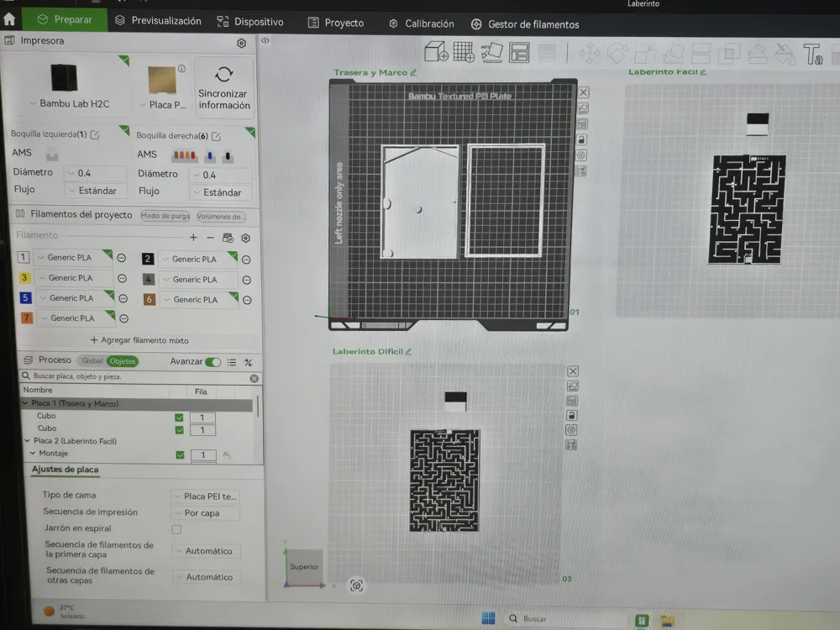840x630 pixels.
Task: Edit right nozzle (Boquilla derecha) icon
Action: point(216,136)
